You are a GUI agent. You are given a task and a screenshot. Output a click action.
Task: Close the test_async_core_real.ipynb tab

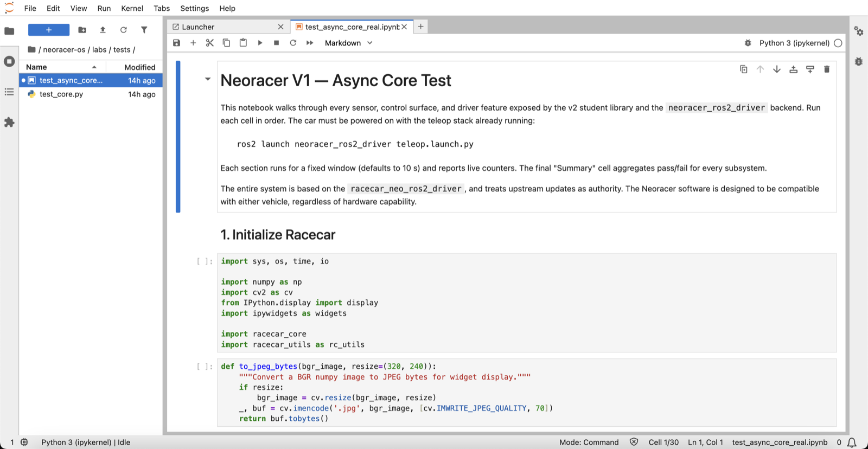pyautogui.click(x=404, y=27)
